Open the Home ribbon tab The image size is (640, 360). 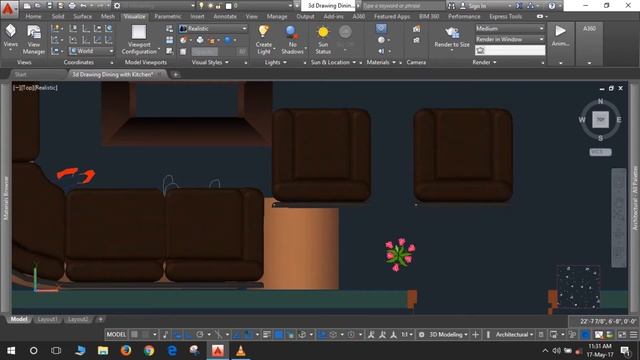point(33,17)
